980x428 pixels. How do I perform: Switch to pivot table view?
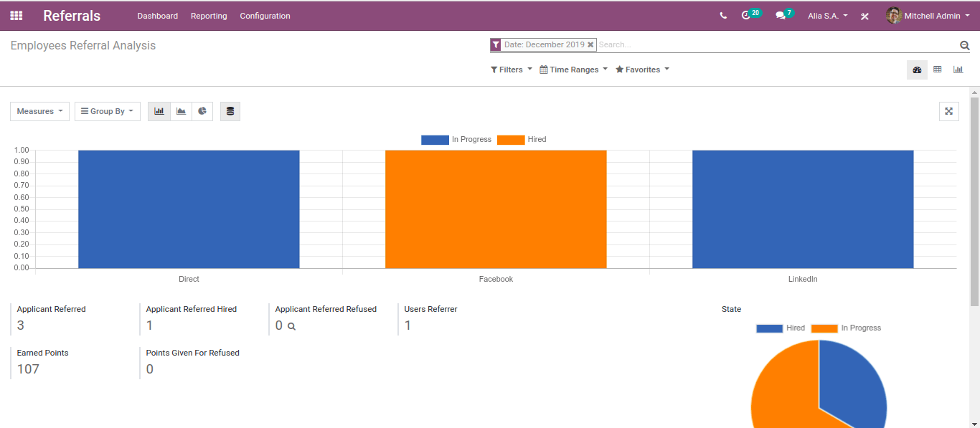[x=937, y=70]
